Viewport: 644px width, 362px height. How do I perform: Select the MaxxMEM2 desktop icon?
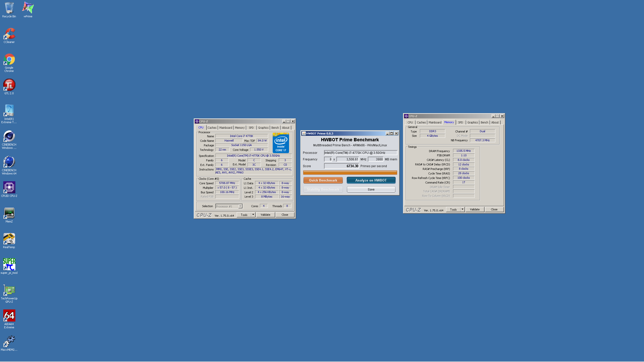click(x=9, y=343)
